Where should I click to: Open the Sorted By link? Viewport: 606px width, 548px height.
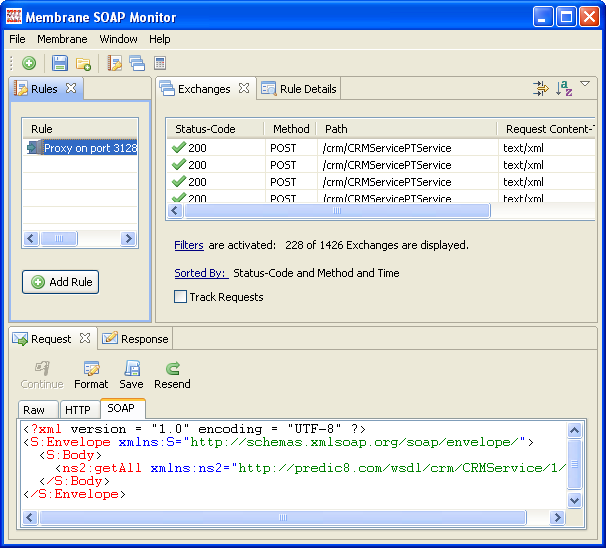point(201,273)
